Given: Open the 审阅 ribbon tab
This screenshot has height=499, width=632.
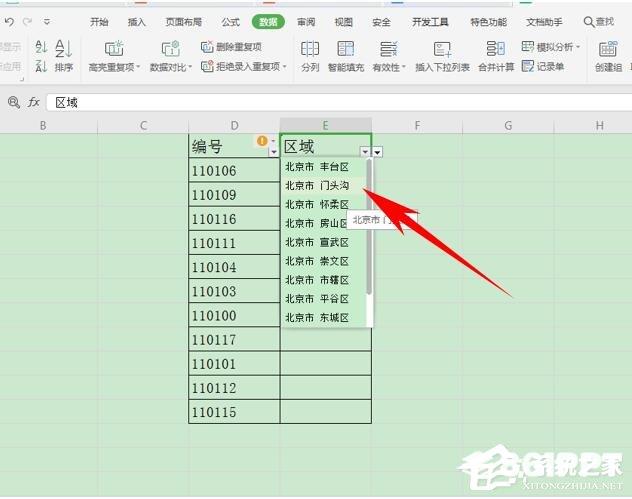Looking at the screenshot, I should pos(306,22).
